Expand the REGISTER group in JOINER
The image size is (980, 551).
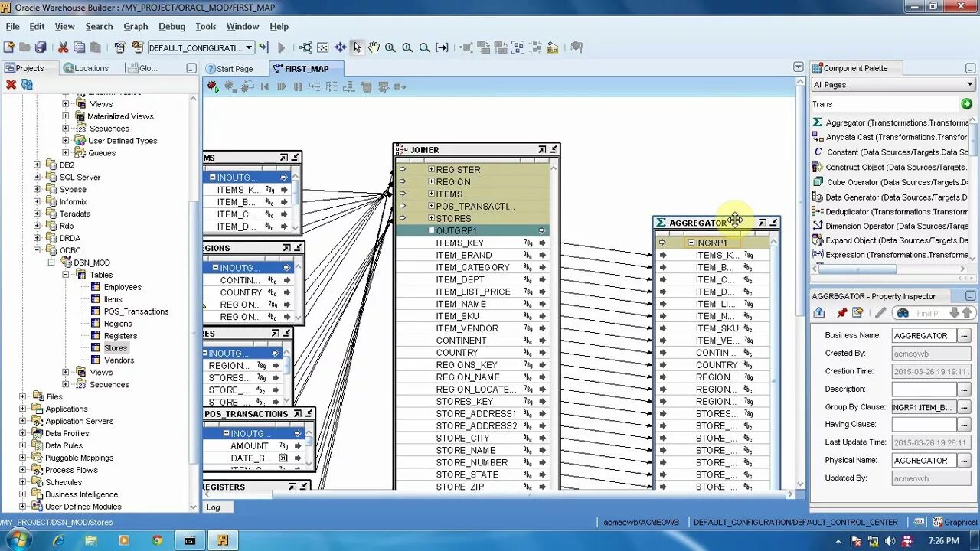[431, 169]
